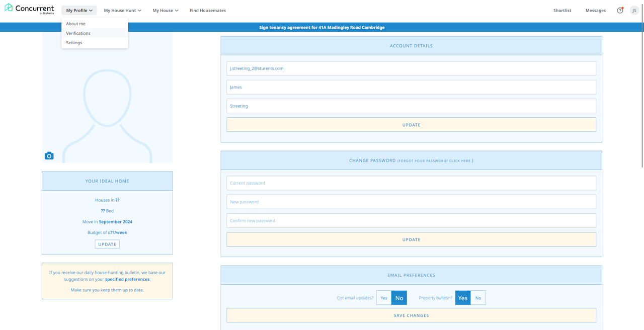Click the JS user avatar icon
Viewport: 644px width, 330px height.
point(634,11)
